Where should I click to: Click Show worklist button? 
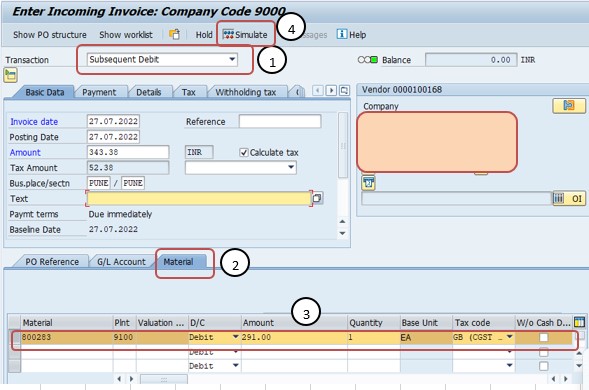point(126,35)
